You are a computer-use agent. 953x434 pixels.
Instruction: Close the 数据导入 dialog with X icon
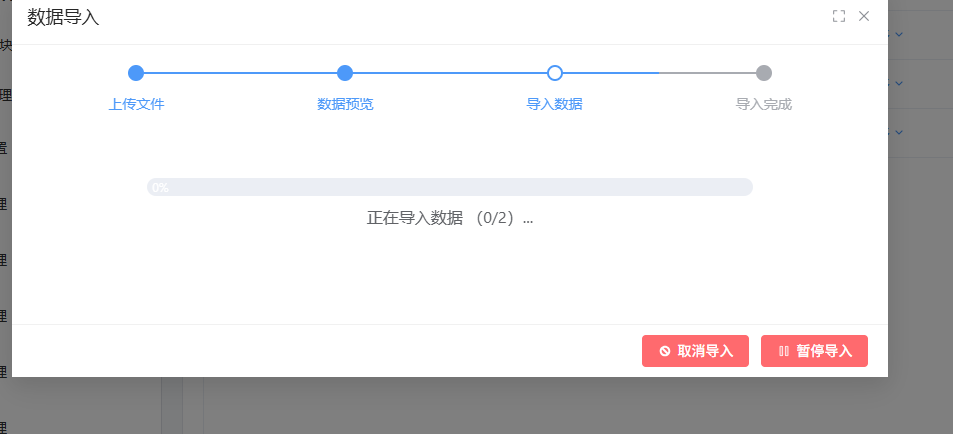pyautogui.click(x=864, y=16)
